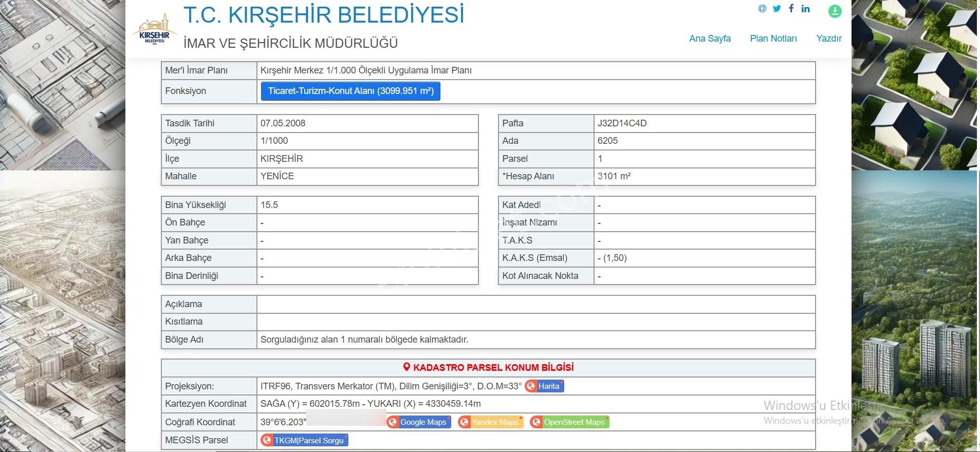Viewport: 980px width, 452px height.
Task: Open TKGM|Parsel Sorgu link
Action: click(x=304, y=440)
